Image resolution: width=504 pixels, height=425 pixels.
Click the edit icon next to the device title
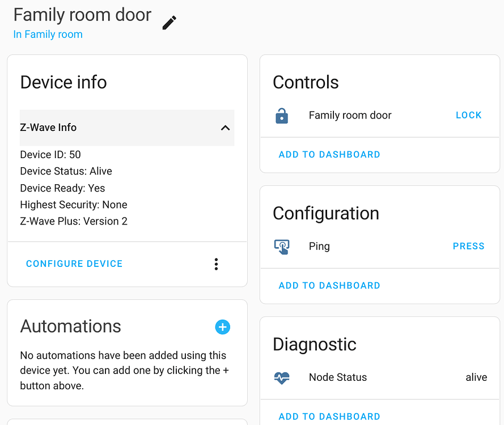(168, 23)
